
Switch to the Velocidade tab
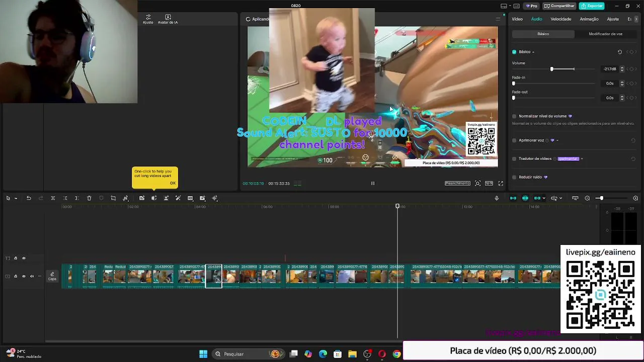coord(560,19)
